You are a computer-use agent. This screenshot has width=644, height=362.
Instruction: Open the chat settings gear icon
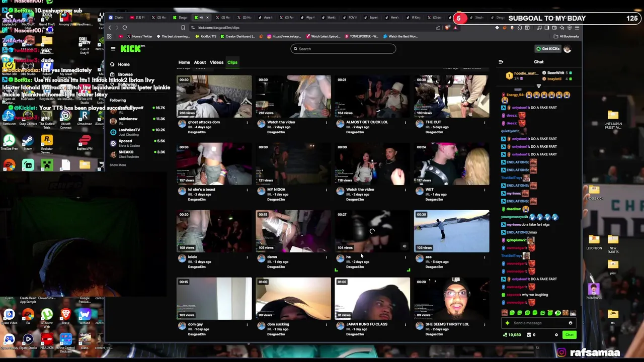556,335
